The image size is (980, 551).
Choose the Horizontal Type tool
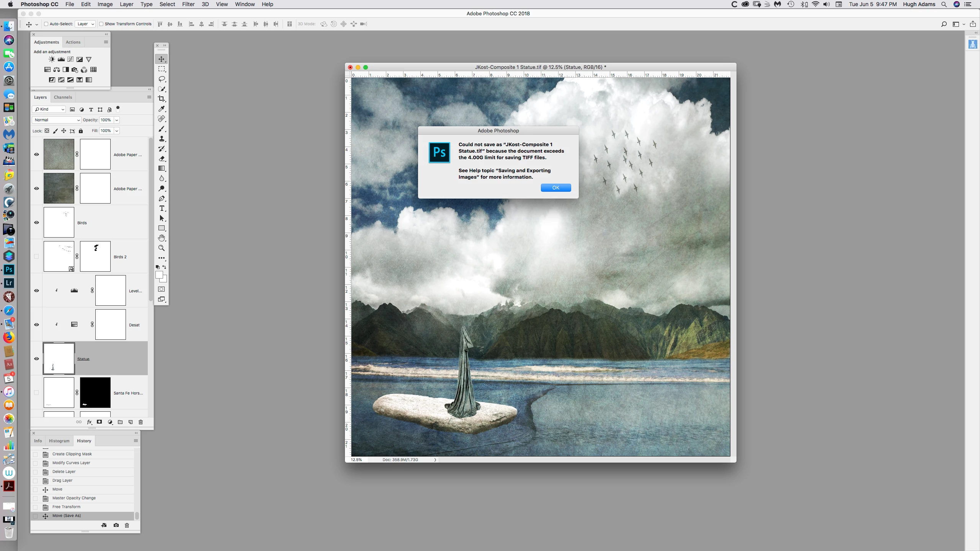pyautogui.click(x=162, y=208)
